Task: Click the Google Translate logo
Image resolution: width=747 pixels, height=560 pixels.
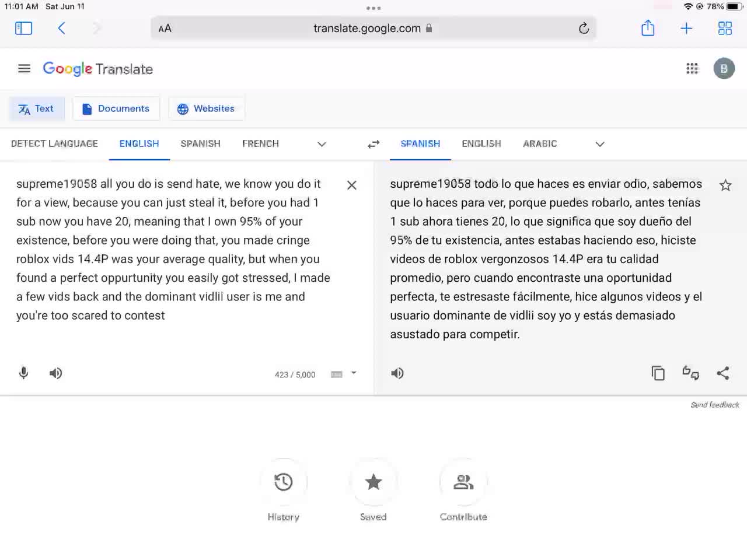Action: (x=98, y=69)
